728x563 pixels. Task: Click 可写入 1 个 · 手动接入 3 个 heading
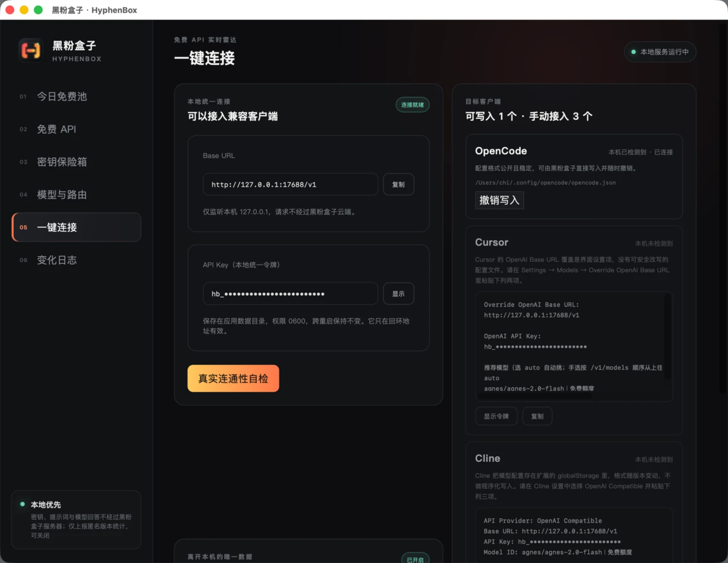pos(529,116)
